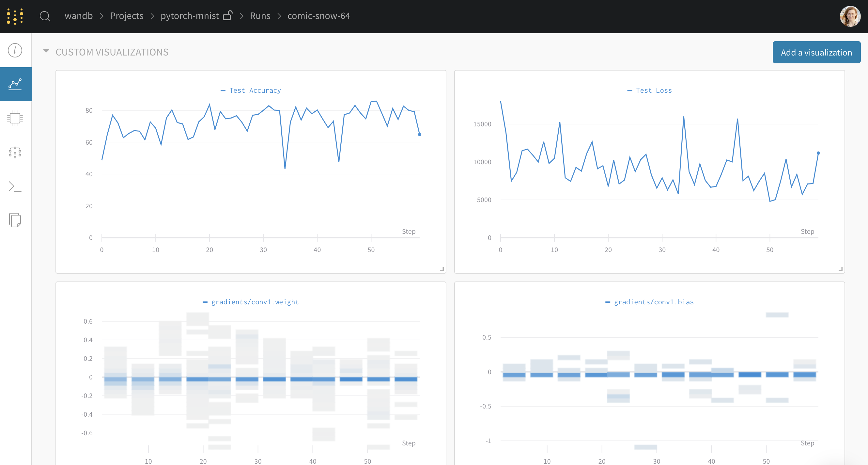Open the user avatar menu
This screenshot has height=465, width=868.
(850, 16)
